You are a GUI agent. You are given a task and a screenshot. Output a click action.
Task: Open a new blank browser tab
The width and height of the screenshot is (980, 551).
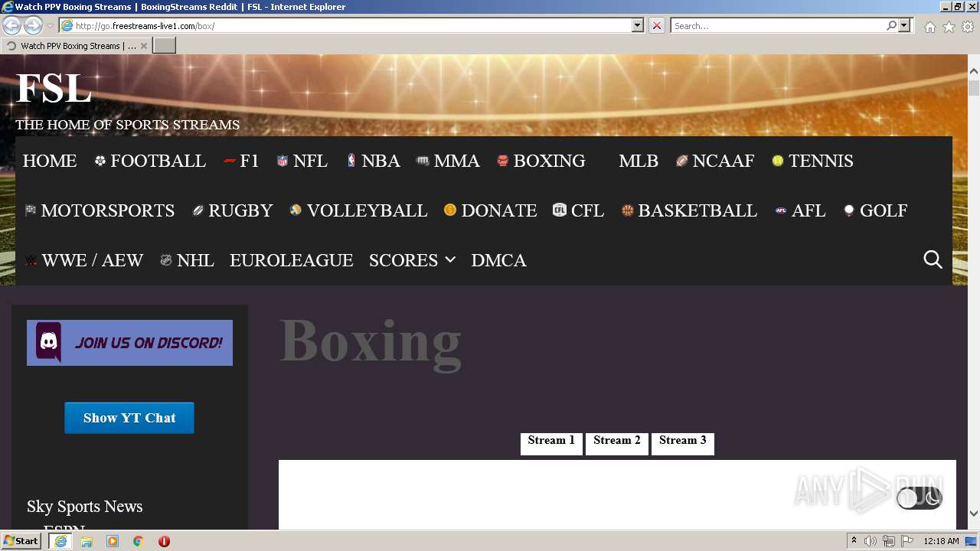click(165, 46)
